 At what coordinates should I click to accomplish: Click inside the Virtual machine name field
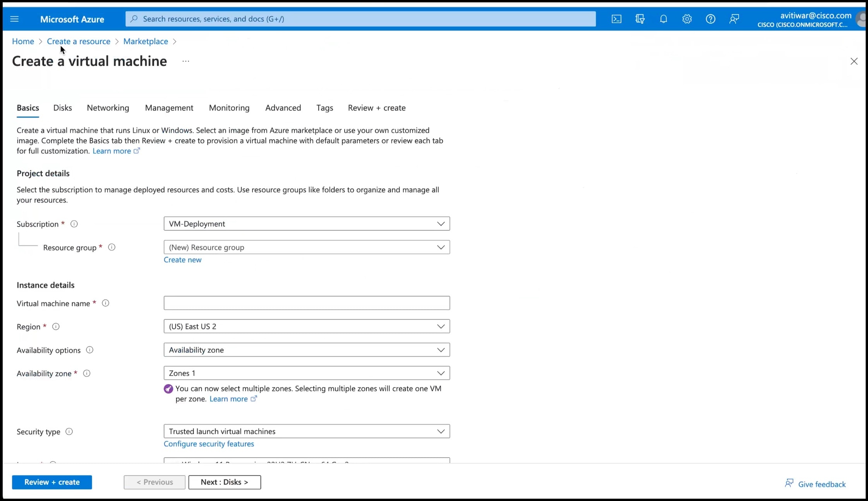coord(306,303)
